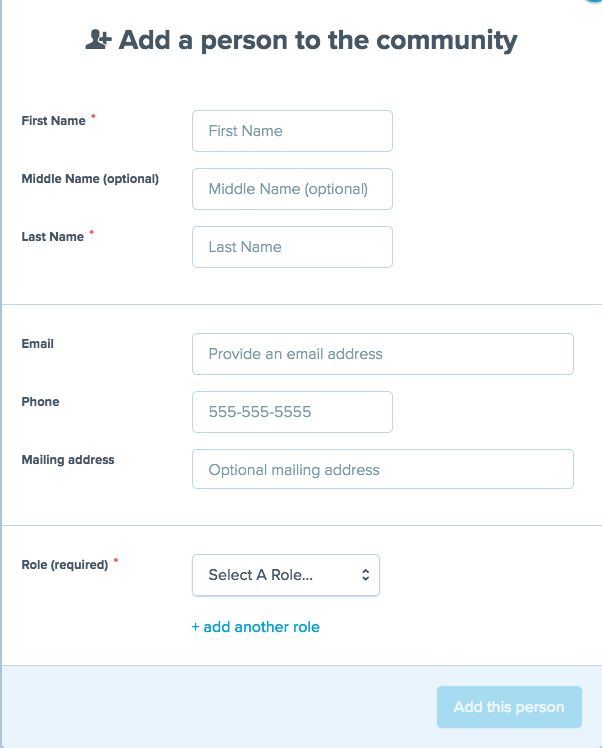Click the "+ add another role" link
Viewport: 602px width, 748px height.
click(255, 627)
